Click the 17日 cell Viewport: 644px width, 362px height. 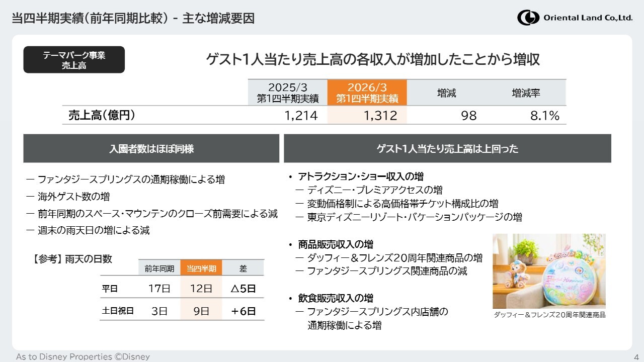pos(159,289)
